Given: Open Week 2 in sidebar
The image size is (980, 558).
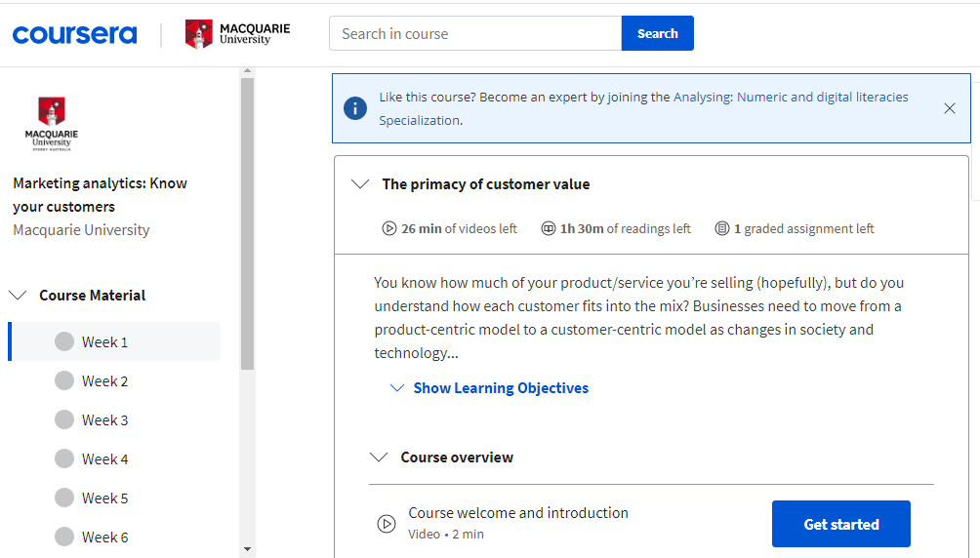Looking at the screenshot, I should click(x=104, y=380).
